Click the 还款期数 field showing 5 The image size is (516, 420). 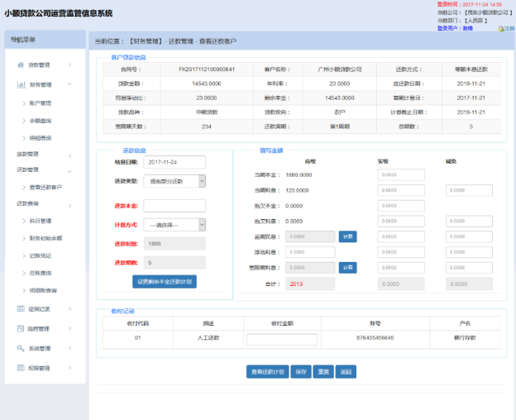point(174,262)
